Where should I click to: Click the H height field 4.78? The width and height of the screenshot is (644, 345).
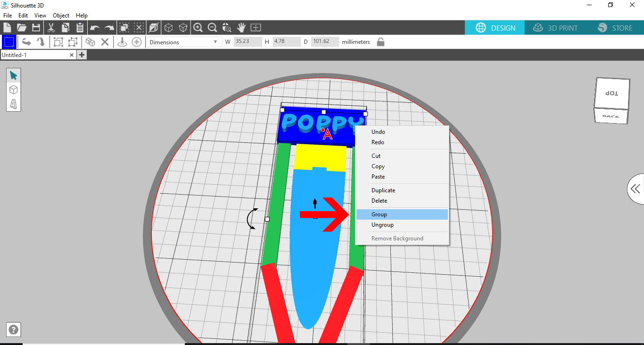click(286, 41)
